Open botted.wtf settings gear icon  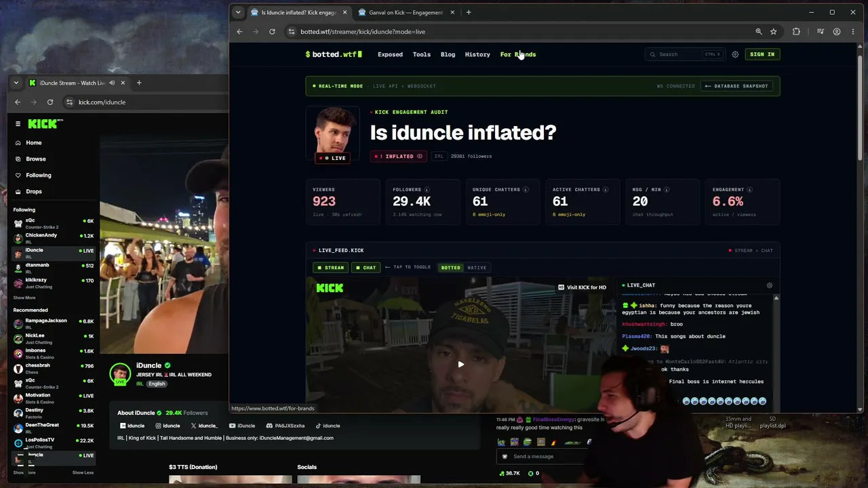pyautogui.click(x=735, y=54)
